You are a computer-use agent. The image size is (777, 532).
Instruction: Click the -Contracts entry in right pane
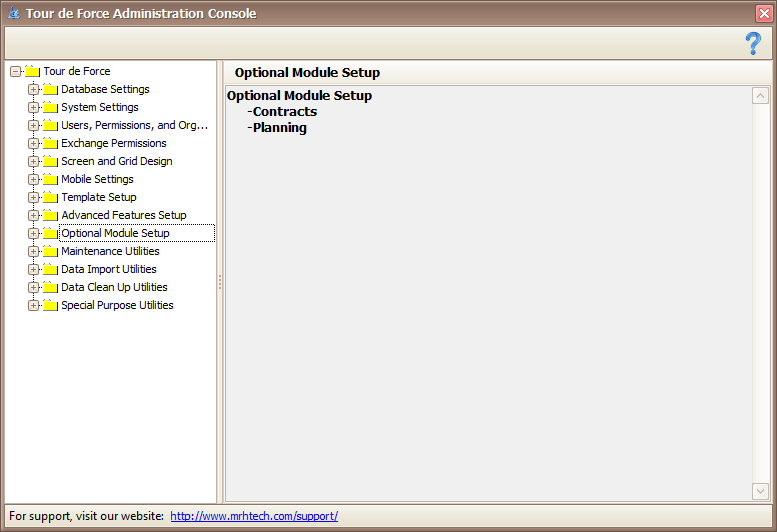click(x=282, y=111)
